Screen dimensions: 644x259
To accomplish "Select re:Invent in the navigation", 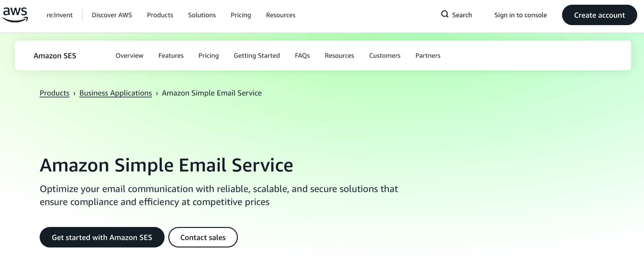I will [59, 15].
